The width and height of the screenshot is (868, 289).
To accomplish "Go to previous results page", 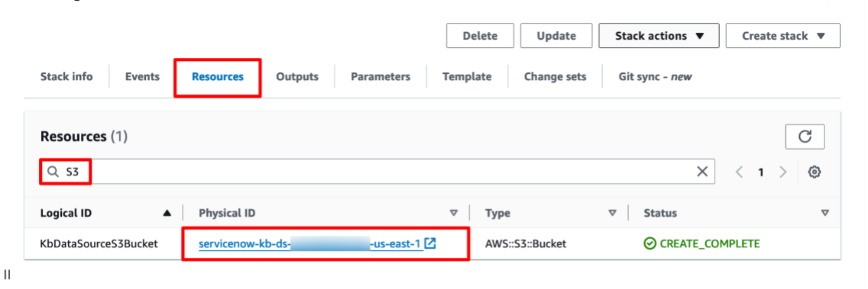I will coord(739,172).
